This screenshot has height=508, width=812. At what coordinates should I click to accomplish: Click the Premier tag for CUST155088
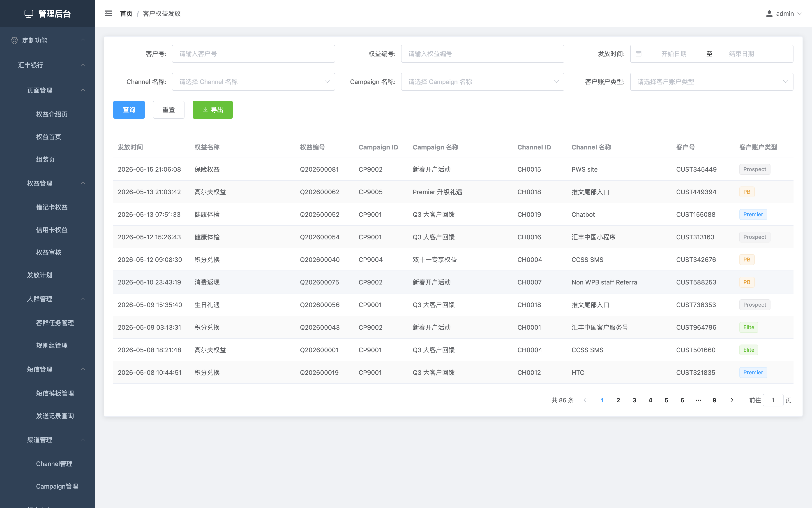click(x=753, y=214)
